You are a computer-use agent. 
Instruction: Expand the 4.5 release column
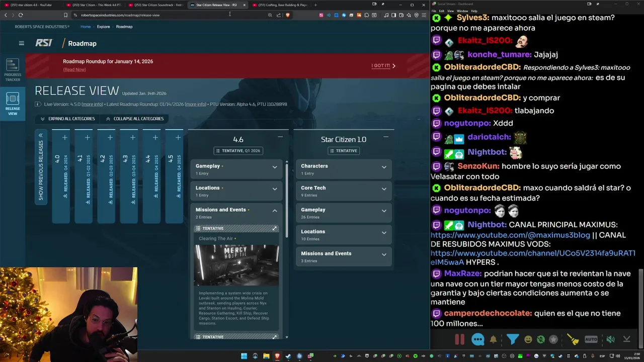(x=178, y=137)
